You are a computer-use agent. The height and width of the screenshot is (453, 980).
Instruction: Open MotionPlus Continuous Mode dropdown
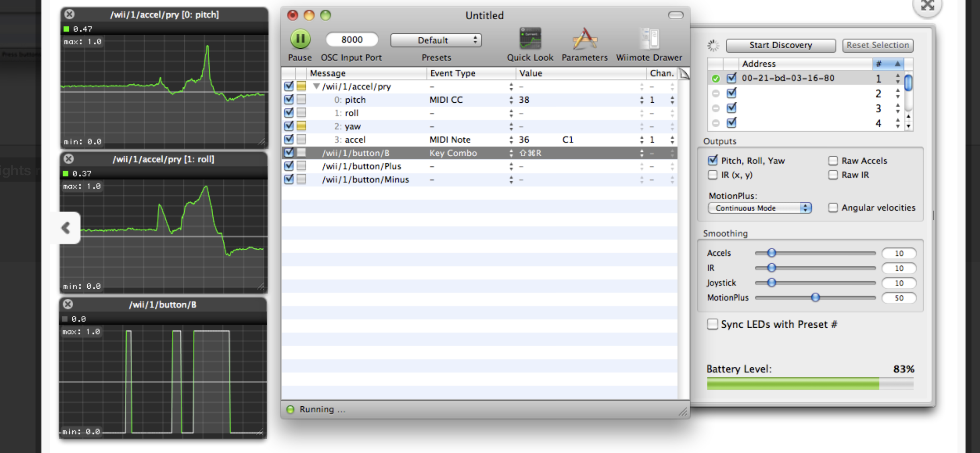[x=760, y=208]
